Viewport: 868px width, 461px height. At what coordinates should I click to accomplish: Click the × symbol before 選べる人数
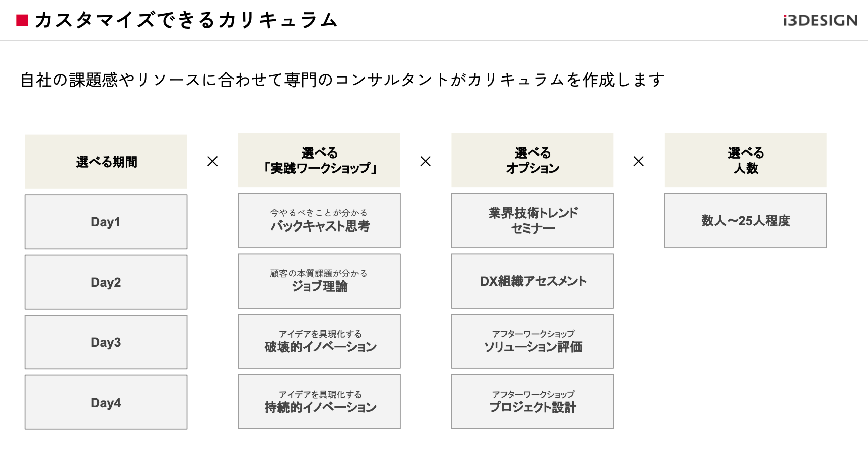638,161
